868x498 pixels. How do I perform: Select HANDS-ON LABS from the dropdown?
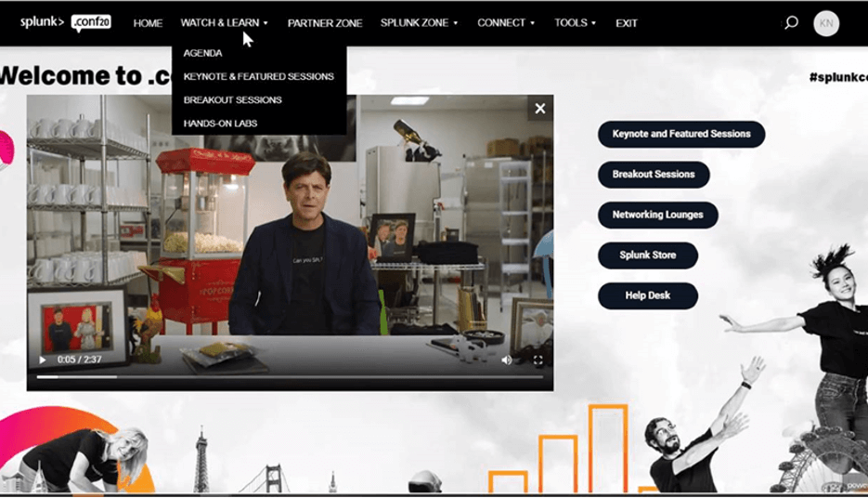pos(220,124)
